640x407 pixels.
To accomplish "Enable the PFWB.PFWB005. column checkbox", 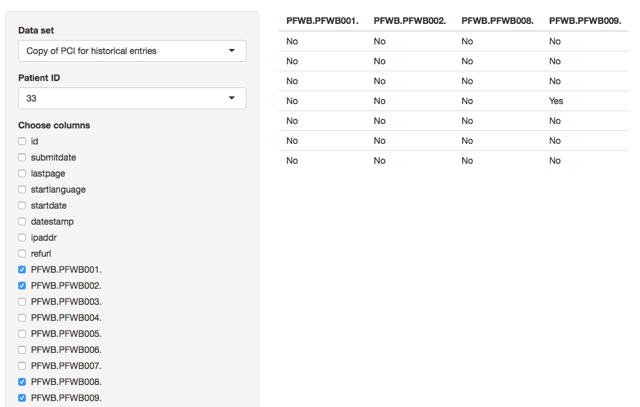I will pos(23,334).
